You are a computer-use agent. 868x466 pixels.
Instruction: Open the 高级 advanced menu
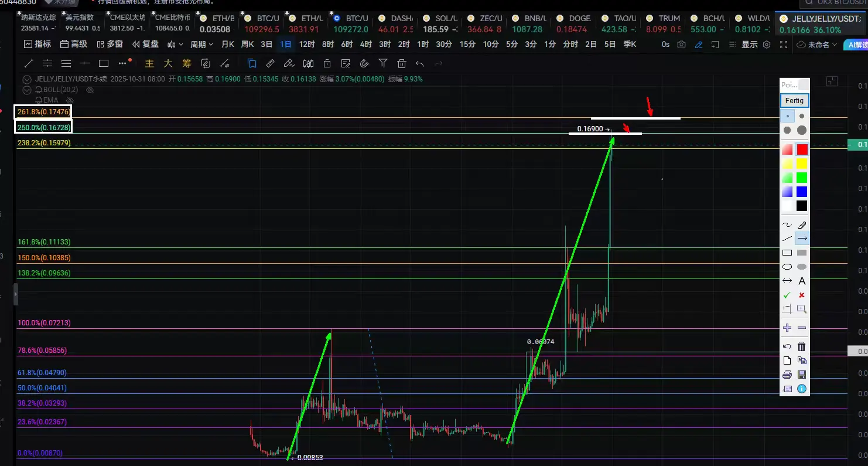coord(74,44)
